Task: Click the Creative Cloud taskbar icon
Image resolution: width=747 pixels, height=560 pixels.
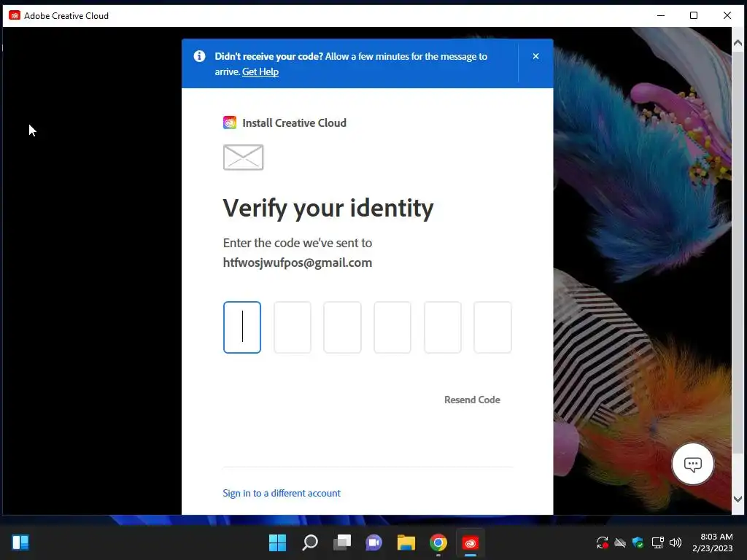Action: (471, 542)
